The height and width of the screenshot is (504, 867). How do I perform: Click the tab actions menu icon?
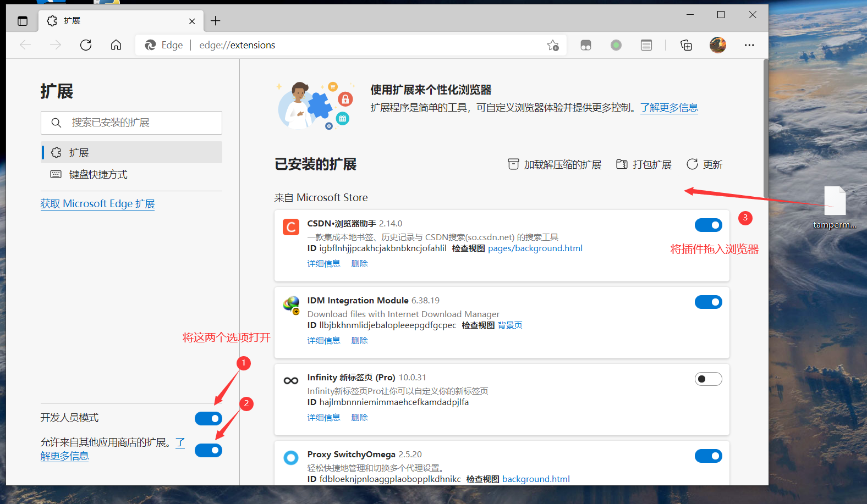click(23, 21)
